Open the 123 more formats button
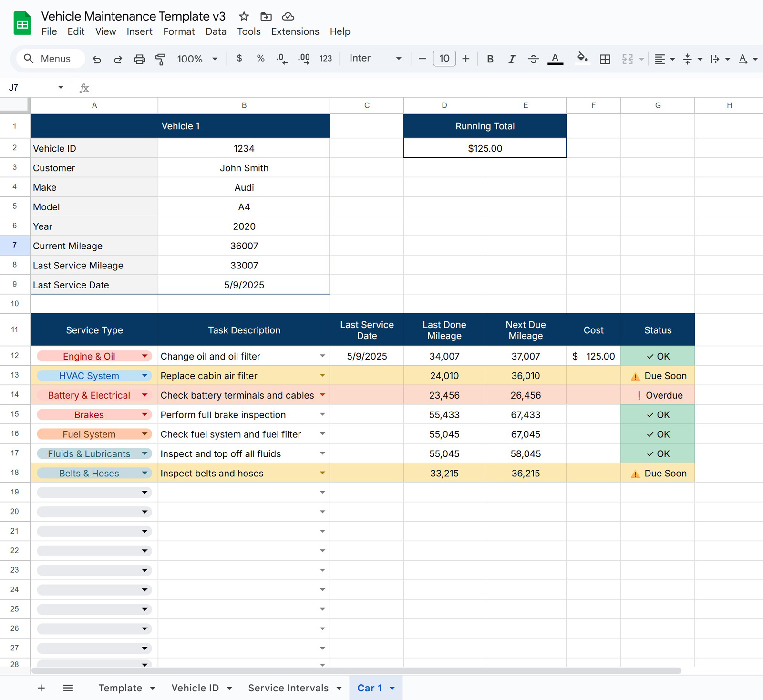Screen dimensions: 763x700 [x=326, y=59]
